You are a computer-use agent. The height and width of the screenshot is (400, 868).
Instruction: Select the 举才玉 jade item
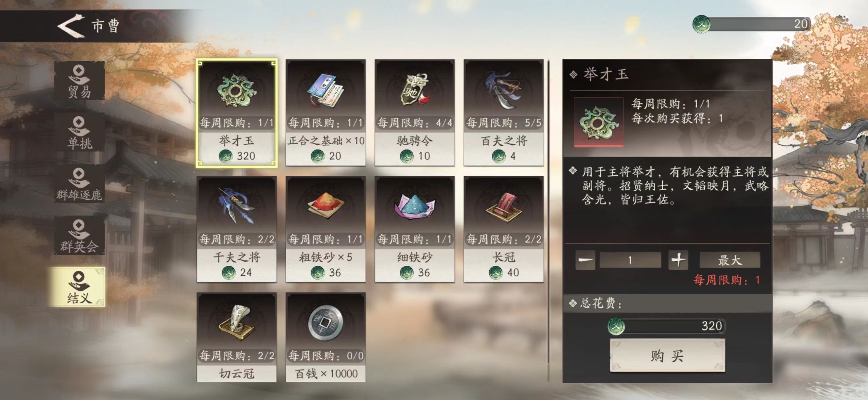pos(237,113)
